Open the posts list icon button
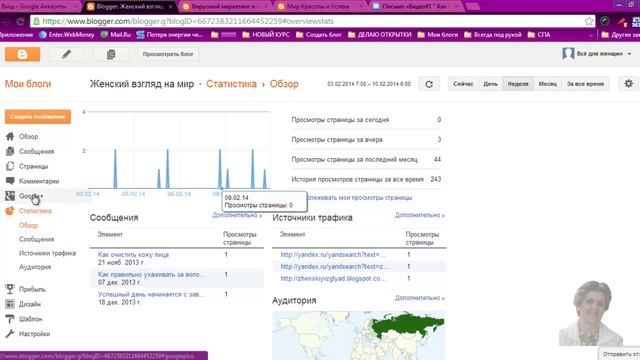The image size is (640, 360). [x=111, y=54]
